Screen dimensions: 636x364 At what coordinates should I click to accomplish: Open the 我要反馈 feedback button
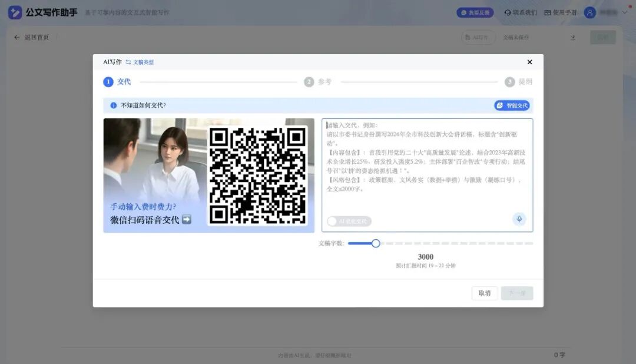[x=475, y=12]
